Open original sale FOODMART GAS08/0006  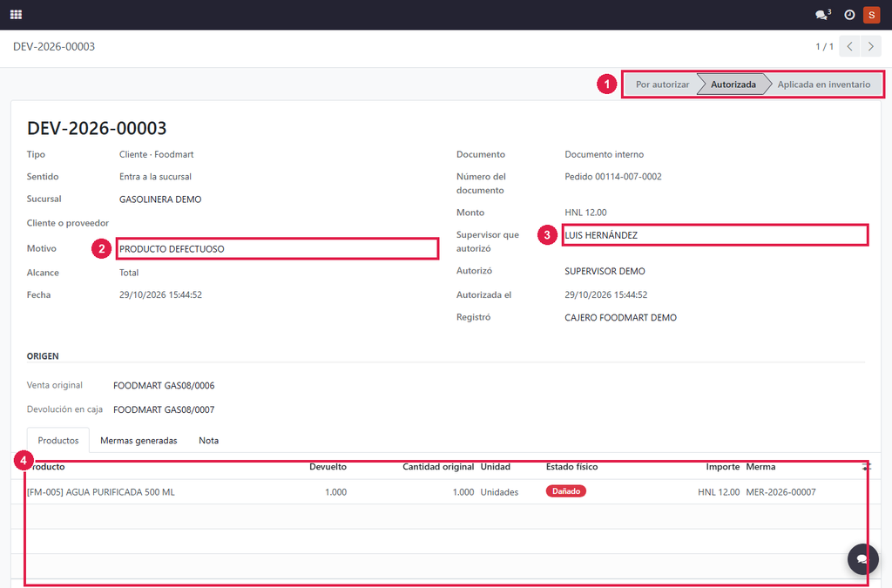(x=164, y=386)
